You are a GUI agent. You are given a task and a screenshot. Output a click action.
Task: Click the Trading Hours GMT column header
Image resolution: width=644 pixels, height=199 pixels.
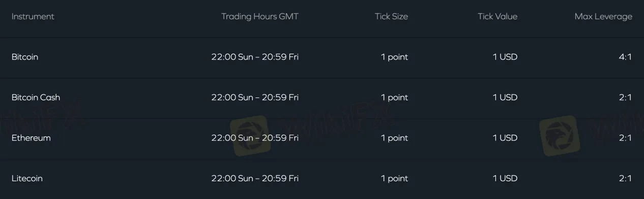coord(260,16)
